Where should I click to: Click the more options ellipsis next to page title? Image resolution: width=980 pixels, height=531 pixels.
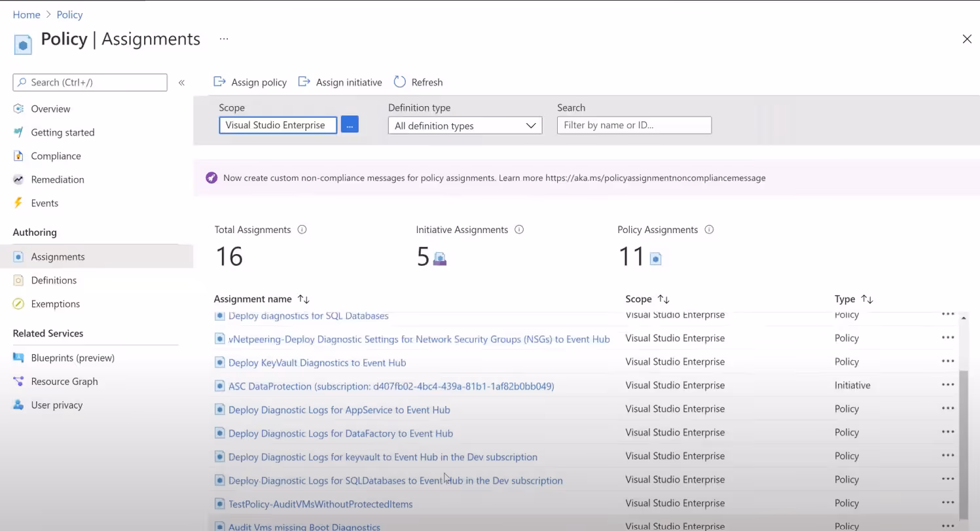[224, 39]
